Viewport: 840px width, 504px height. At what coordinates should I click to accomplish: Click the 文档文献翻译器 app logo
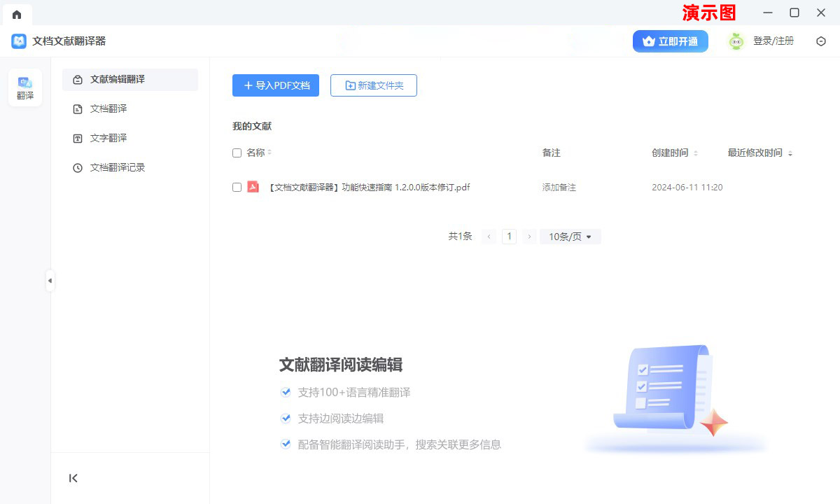click(x=19, y=41)
